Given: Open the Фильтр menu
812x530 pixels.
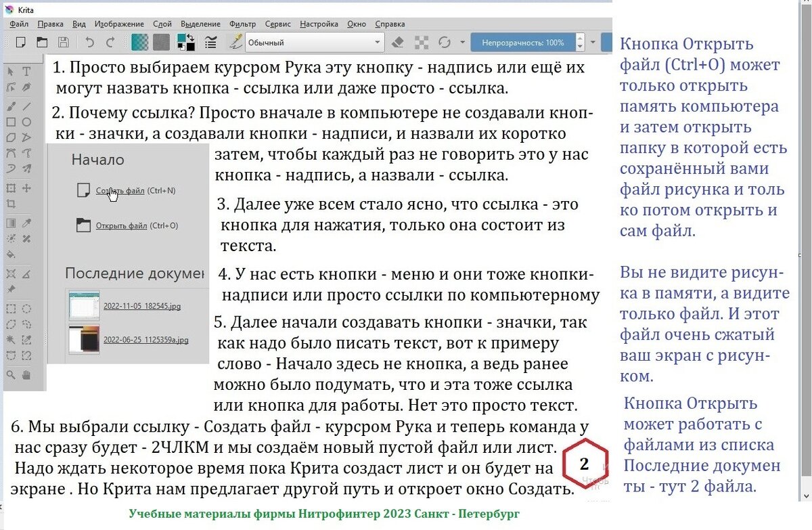Looking at the screenshot, I should coord(243,24).
